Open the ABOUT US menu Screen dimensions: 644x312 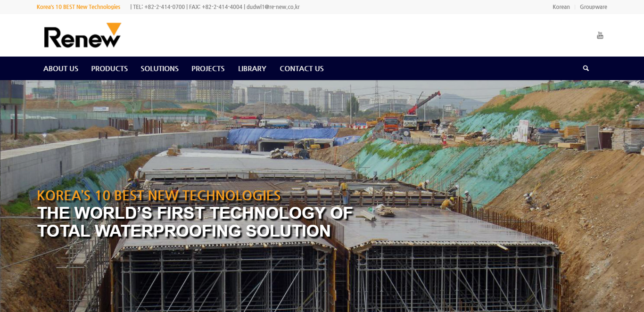[61, 68]
